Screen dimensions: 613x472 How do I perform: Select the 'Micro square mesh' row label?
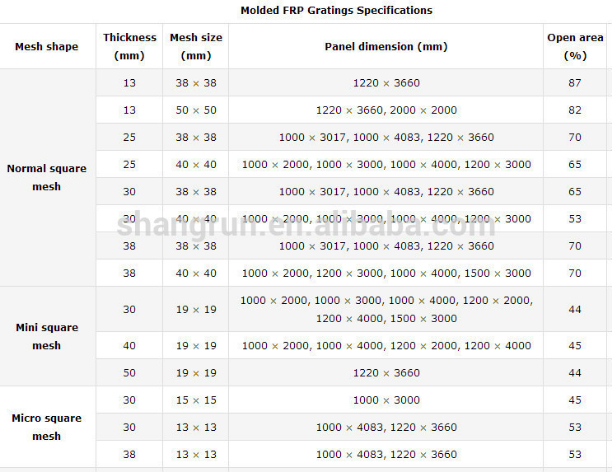tap(47, 427)
